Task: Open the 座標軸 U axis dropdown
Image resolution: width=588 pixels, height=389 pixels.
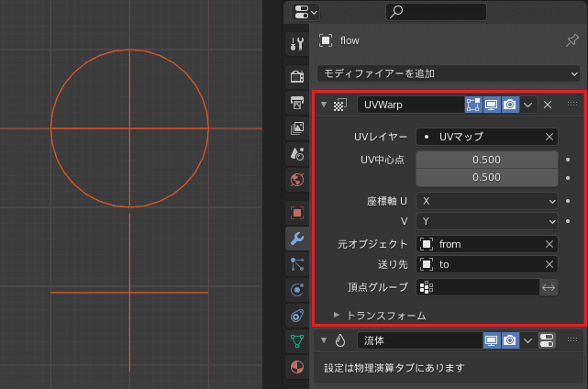Action: [487, 202]
